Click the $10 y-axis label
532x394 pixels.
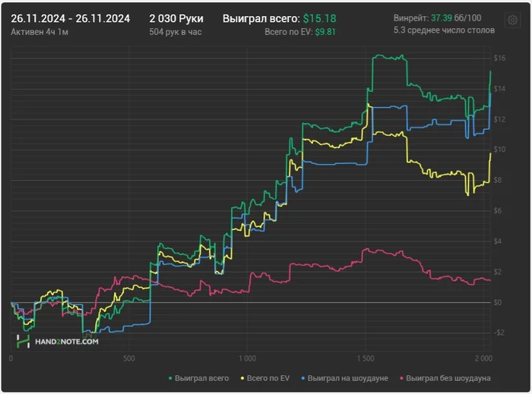point(499,150)
